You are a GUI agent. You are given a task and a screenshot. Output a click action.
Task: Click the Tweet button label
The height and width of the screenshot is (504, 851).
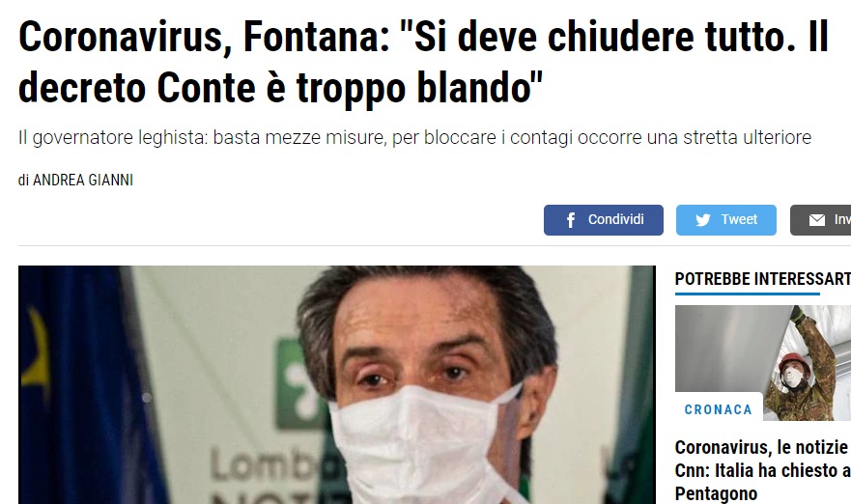739,220
